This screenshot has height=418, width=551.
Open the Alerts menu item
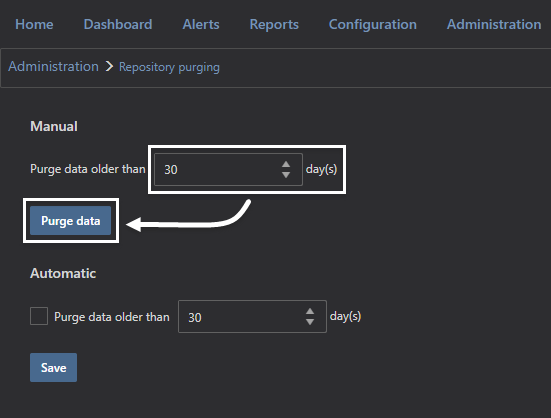201,24
